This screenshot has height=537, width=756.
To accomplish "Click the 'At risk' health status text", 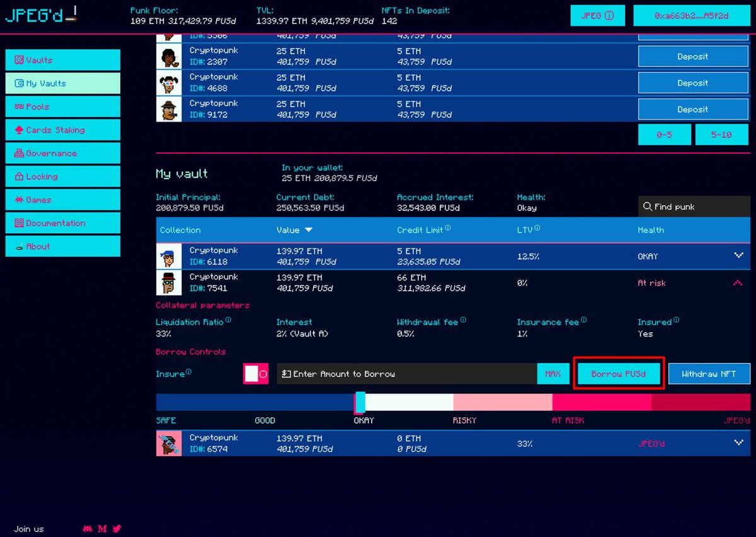I will coord(651,283).
